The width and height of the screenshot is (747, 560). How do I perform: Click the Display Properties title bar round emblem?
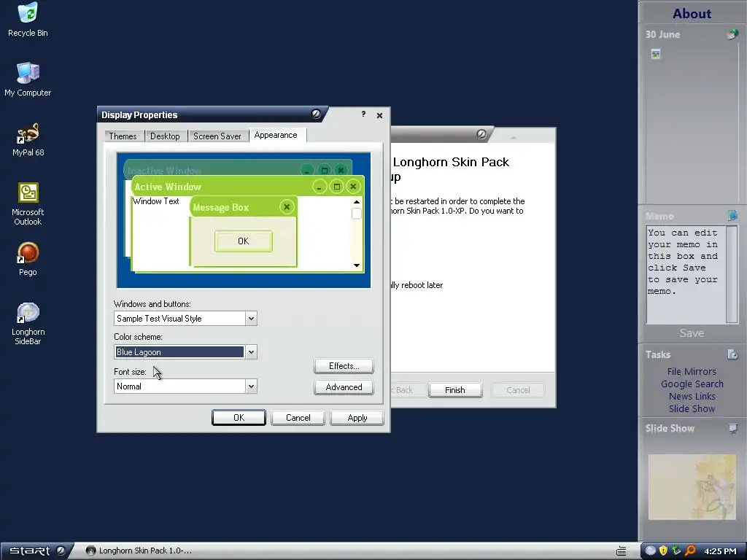(x=316, y=114)
